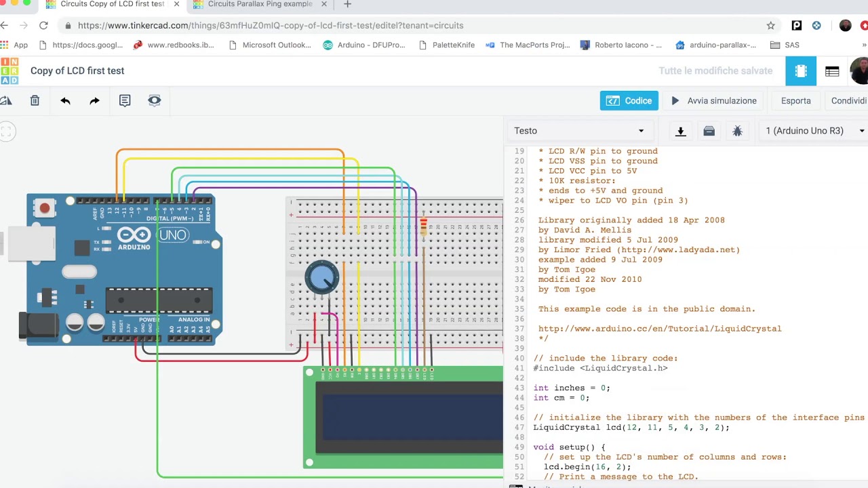Screen dimensions: 868x488
Task: Switch to circuit view chip icon
Action: (x=801, y=70)
